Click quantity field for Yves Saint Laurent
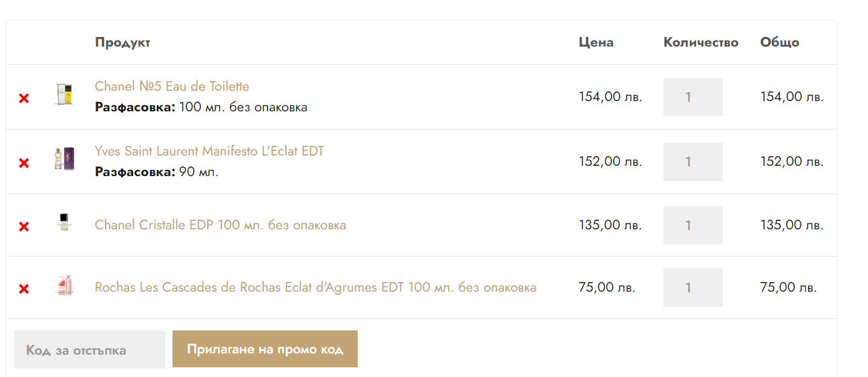 (692, 162)
